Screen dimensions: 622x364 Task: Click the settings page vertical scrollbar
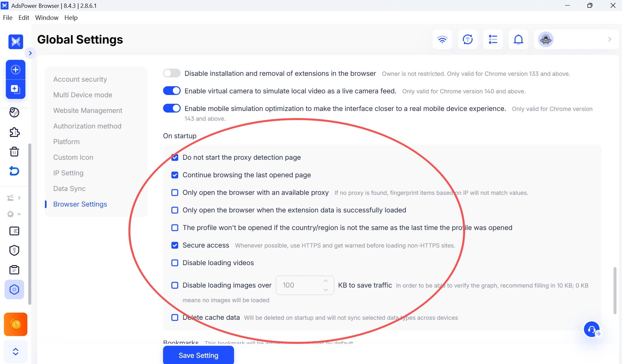click(615, 290)
